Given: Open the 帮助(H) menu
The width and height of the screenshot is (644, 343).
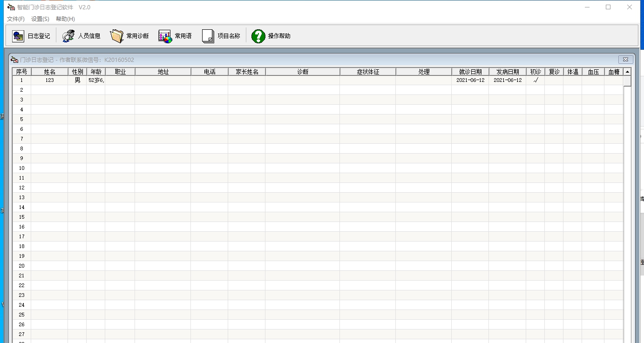Looking at the screenshot, I should [65, 19].
